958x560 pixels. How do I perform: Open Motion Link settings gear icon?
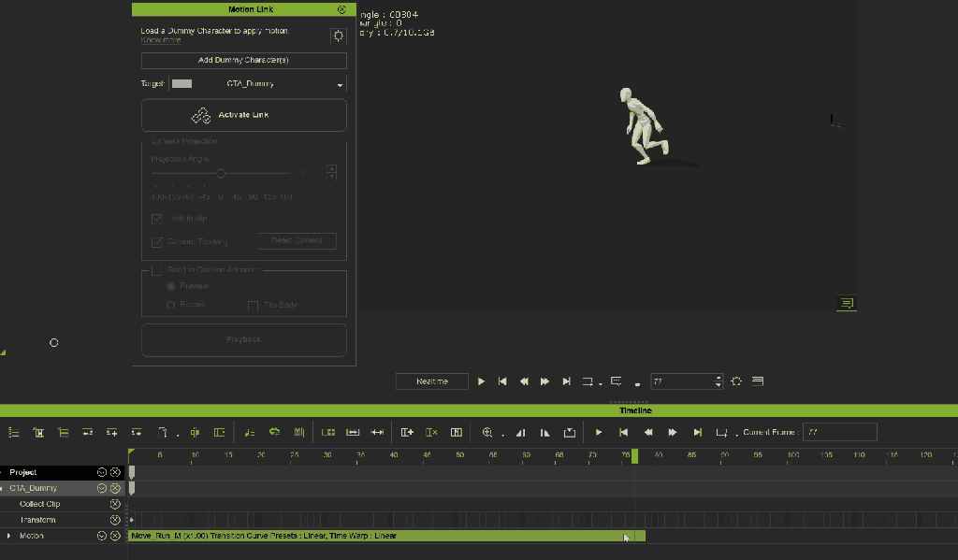click(x=338, y=36)
